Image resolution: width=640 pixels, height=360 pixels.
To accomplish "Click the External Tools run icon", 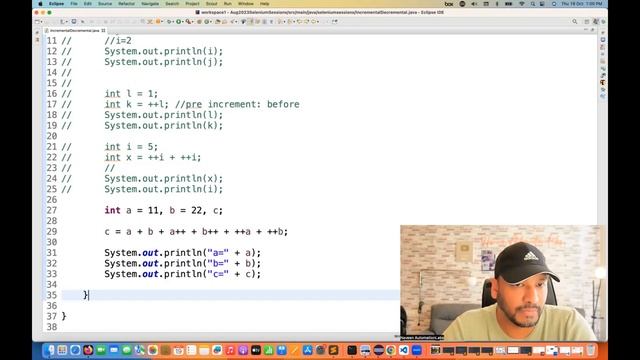I will (189, 21).
